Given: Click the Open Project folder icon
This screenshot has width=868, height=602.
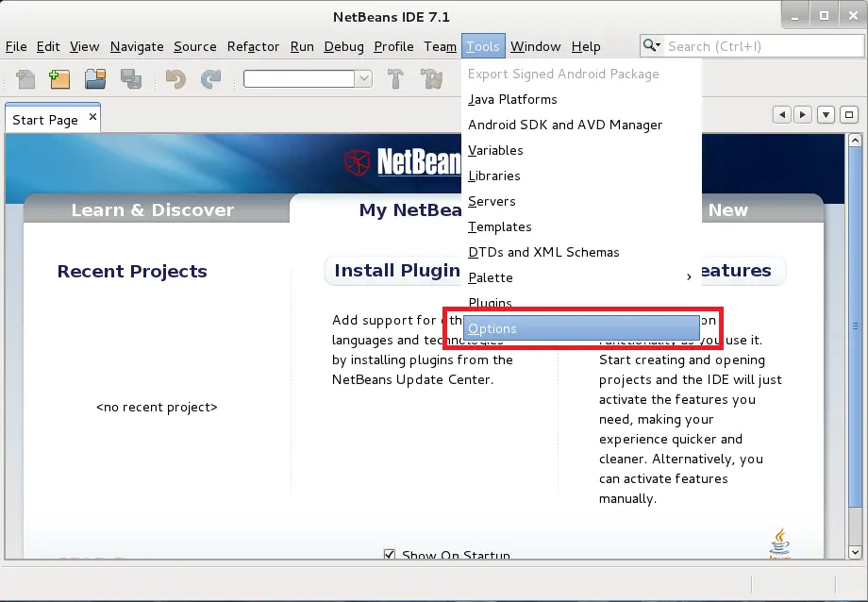Looking at the screenshot, I should coord(95,79).
